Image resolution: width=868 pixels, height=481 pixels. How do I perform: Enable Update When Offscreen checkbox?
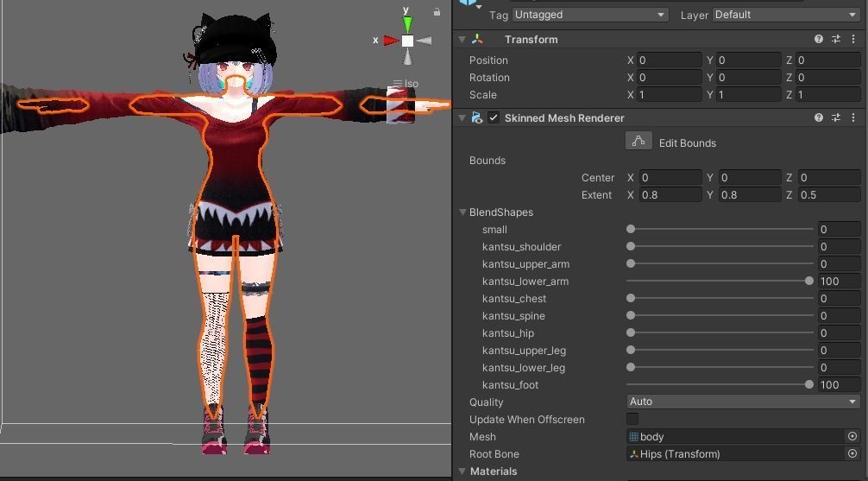point(632,419)
